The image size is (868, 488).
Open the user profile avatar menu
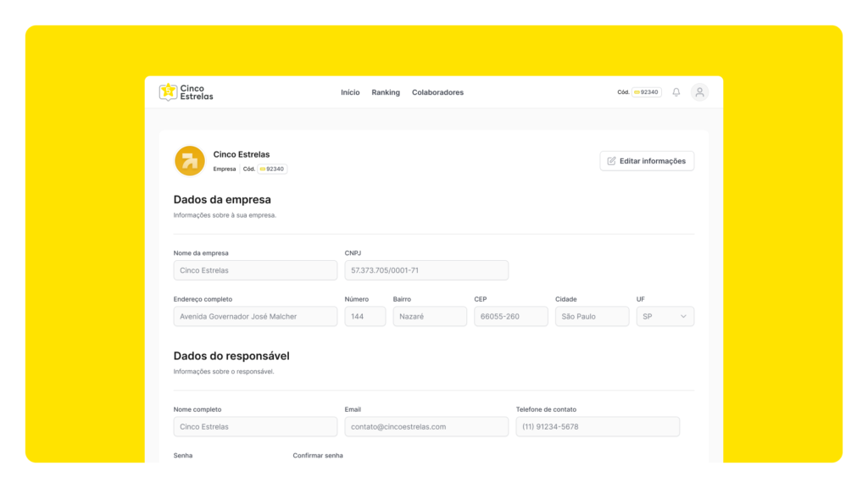point(699,92)
